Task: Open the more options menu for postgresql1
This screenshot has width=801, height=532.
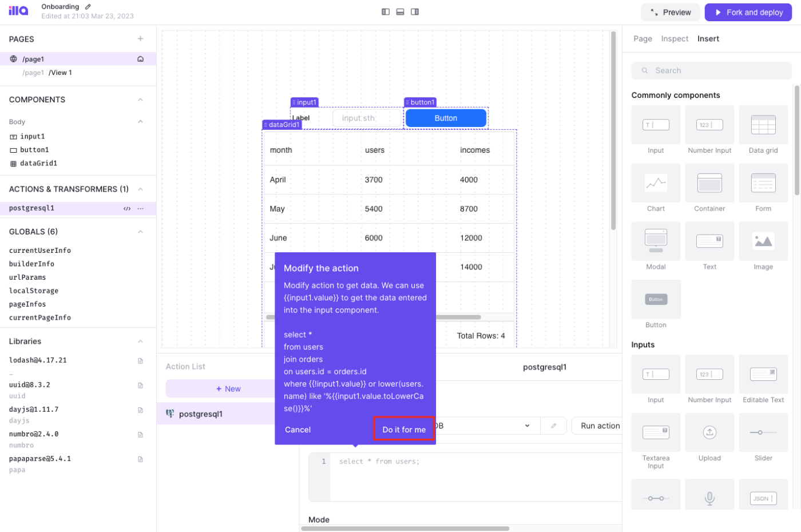Action: click(141, 208)
